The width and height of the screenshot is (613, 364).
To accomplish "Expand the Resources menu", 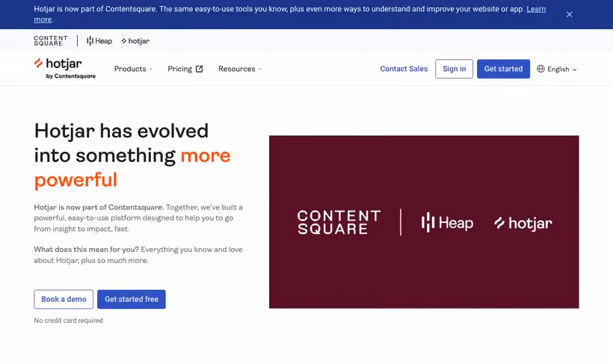I will click(240, 69).
